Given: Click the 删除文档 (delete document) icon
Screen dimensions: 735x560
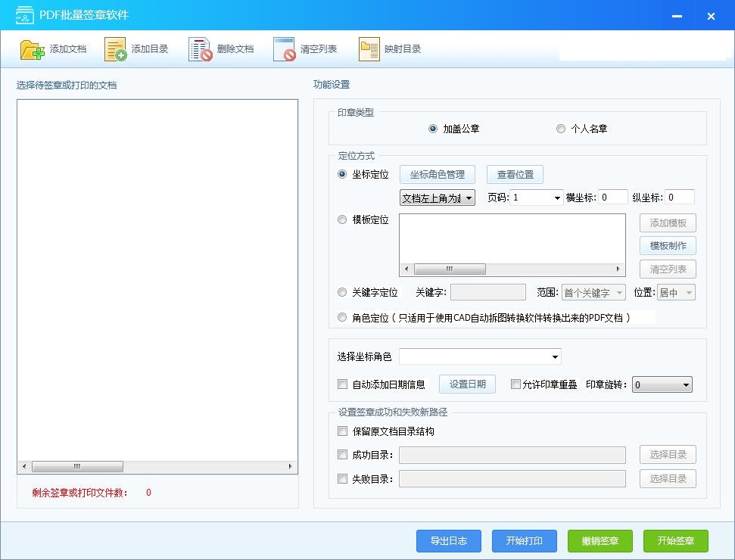Looking at the screenshot, I should coord(201,49).
